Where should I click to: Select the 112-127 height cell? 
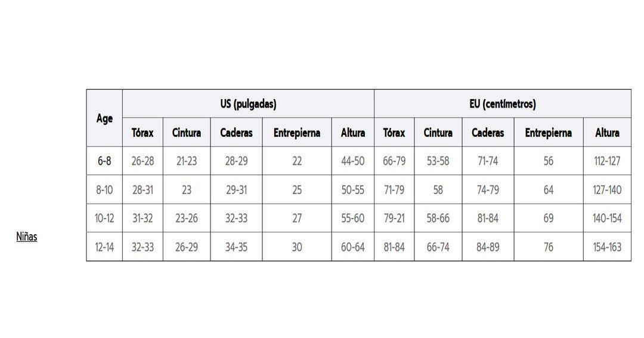coord(607,161)
